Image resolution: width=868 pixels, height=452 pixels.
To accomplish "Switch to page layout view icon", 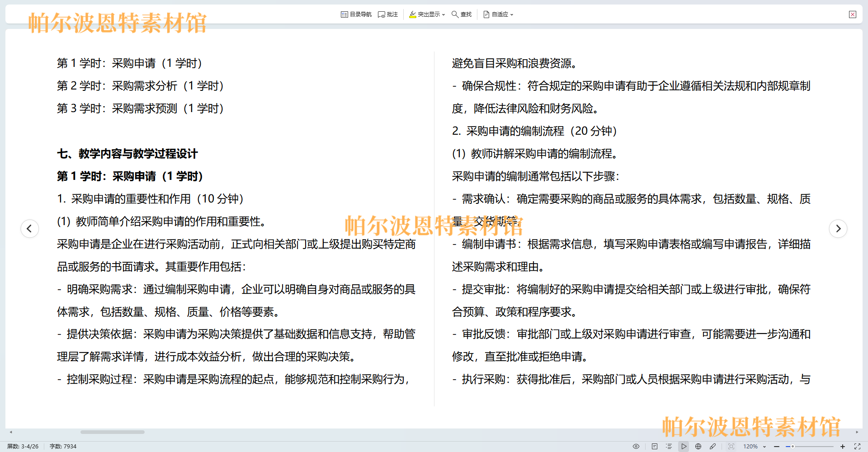I will click(x=655, y=447).
